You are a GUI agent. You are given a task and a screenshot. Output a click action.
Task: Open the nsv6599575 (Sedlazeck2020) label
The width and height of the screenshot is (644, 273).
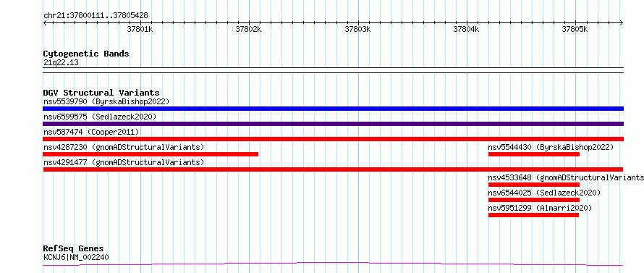100,117
